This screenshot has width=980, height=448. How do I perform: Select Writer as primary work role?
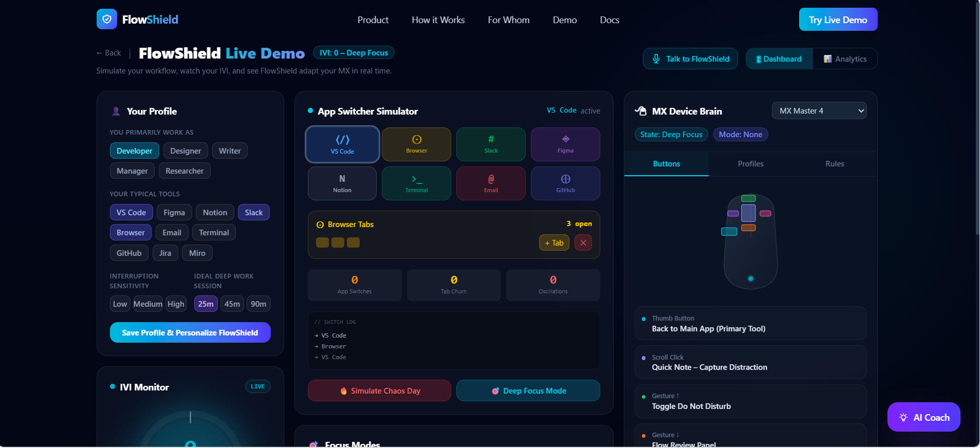click(230, 151)
